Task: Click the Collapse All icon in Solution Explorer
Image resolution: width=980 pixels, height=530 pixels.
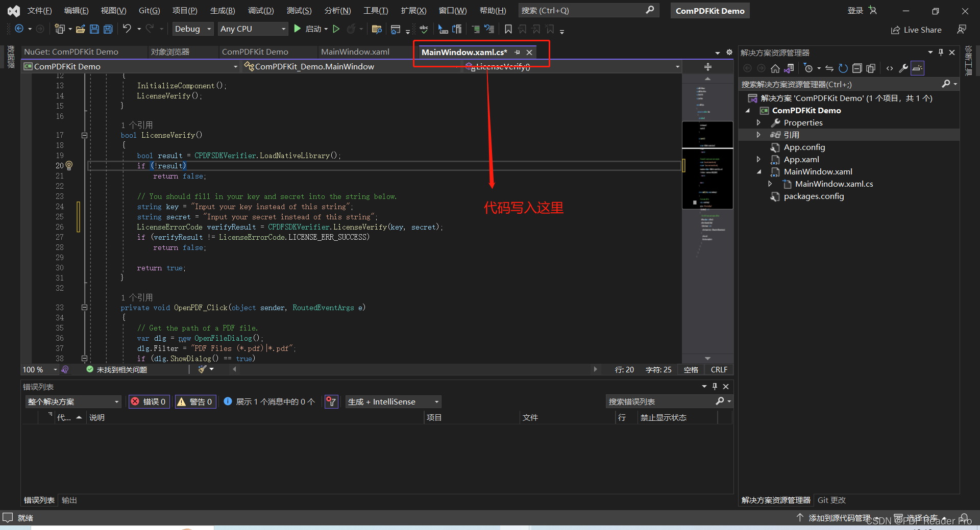Action: tap(857, 68)
